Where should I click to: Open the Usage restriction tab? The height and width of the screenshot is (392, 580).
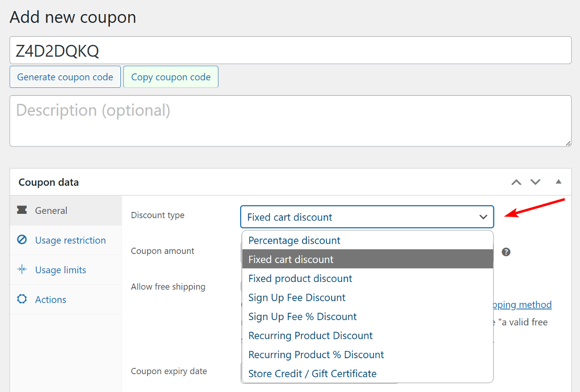point(70,240)
